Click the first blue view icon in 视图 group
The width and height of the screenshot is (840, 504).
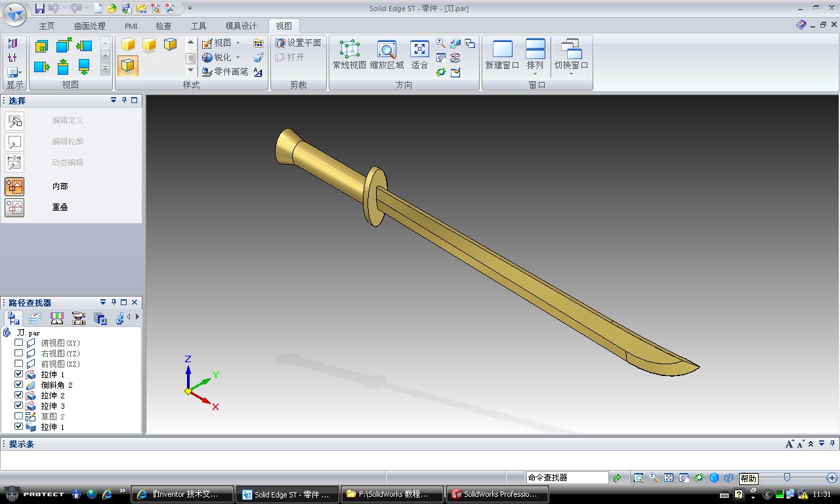41,46
